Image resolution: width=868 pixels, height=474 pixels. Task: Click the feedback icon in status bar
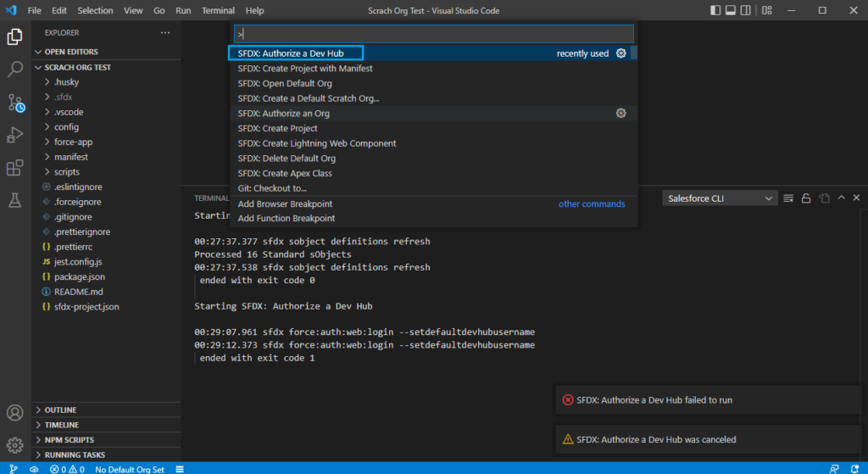(x=834, y=469)
